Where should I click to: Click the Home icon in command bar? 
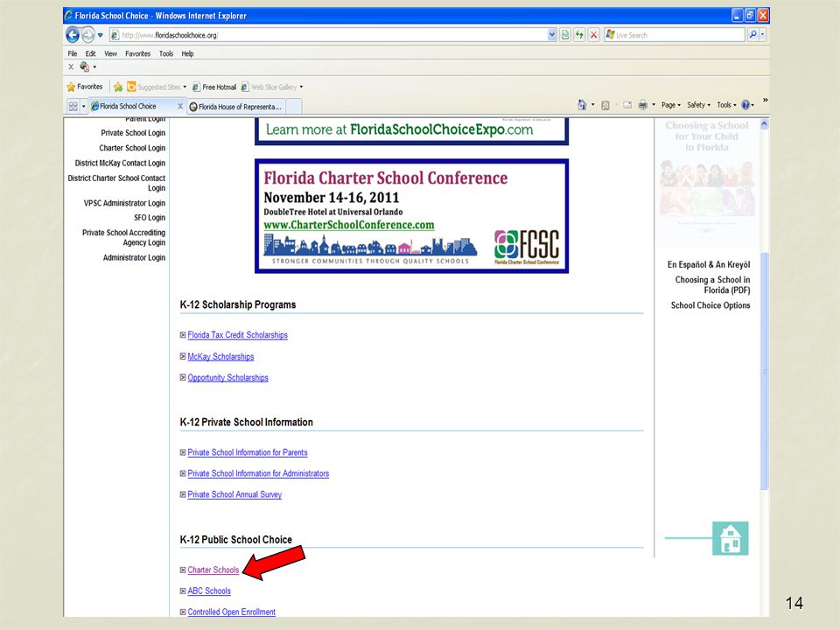coord(583,105)
